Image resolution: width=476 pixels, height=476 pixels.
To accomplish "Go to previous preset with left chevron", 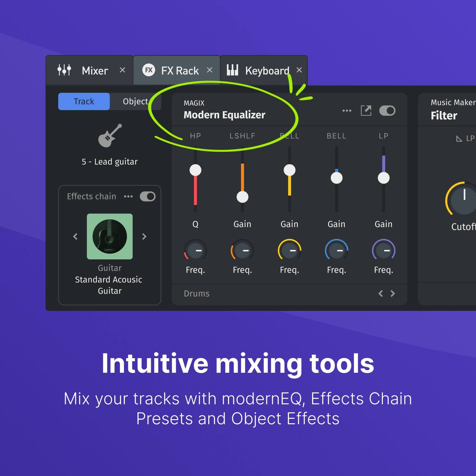I will coord(75,236).
